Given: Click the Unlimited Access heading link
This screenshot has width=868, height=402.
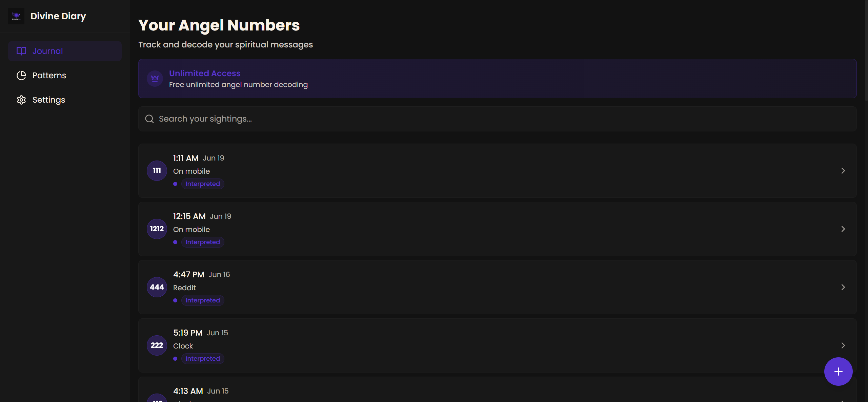Looking at the screenshot, I should 205,73.
